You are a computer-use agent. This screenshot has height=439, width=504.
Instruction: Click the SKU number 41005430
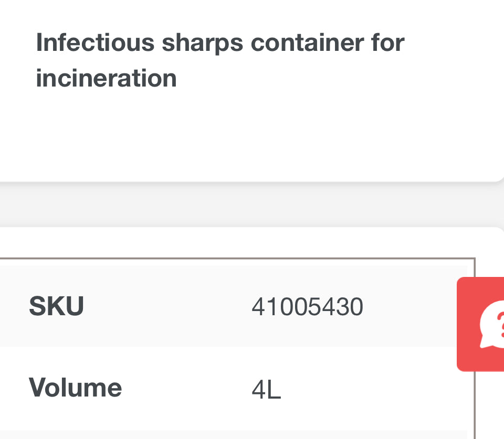pos(307,307)
